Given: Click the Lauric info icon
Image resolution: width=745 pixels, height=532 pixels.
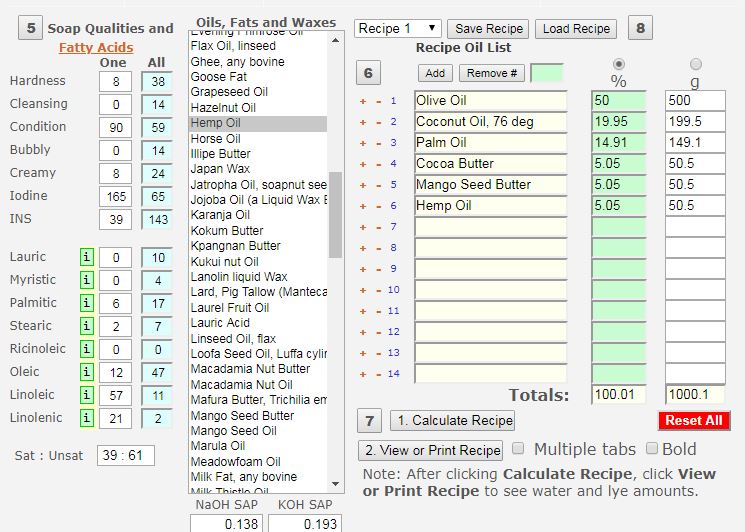Looking at the screenshot, I should pos(87,258).
